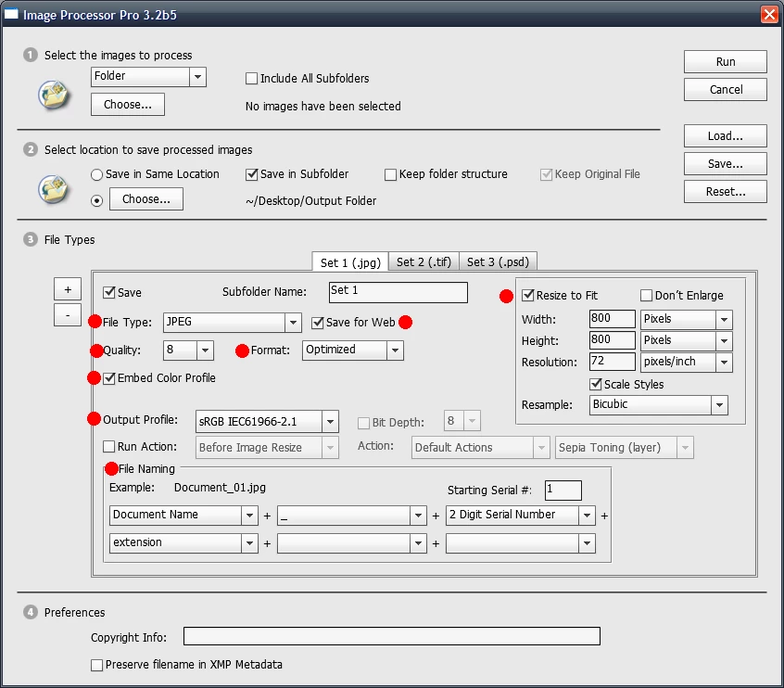Click the Reset... button

point(725,192)
